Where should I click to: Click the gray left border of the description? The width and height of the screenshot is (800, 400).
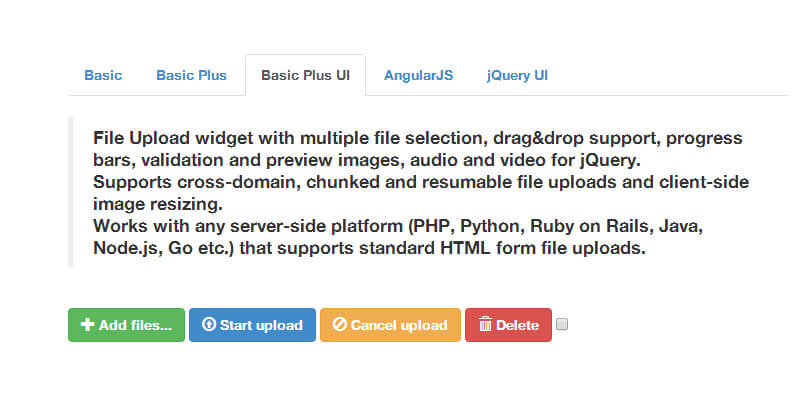click(70, 192)
